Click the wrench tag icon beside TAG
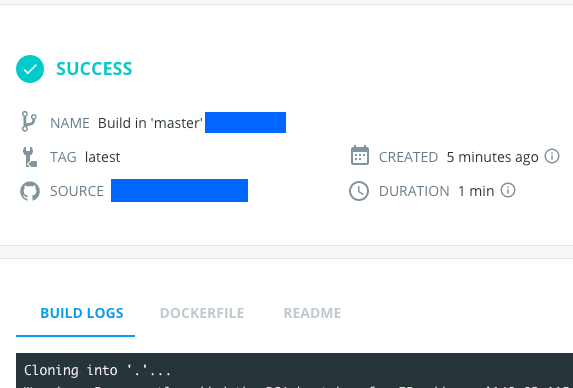Viewport: 573px width, 388px height. click(29, 157)
